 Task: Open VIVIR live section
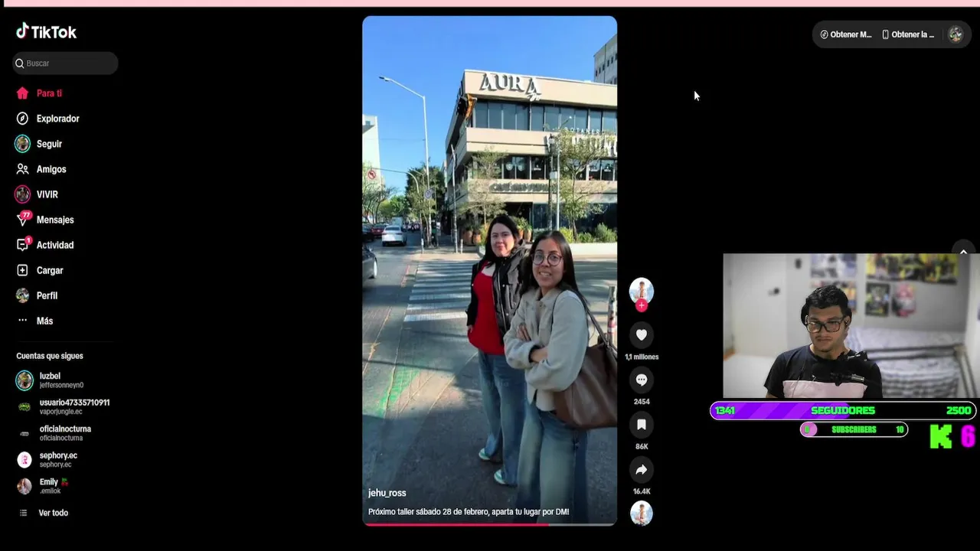(x=47, y=194)
